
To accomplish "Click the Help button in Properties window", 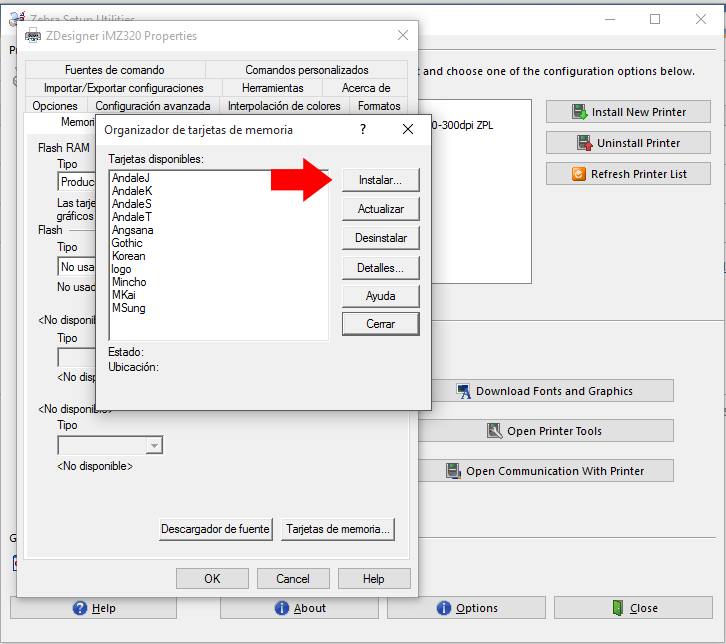I will 374,579.
